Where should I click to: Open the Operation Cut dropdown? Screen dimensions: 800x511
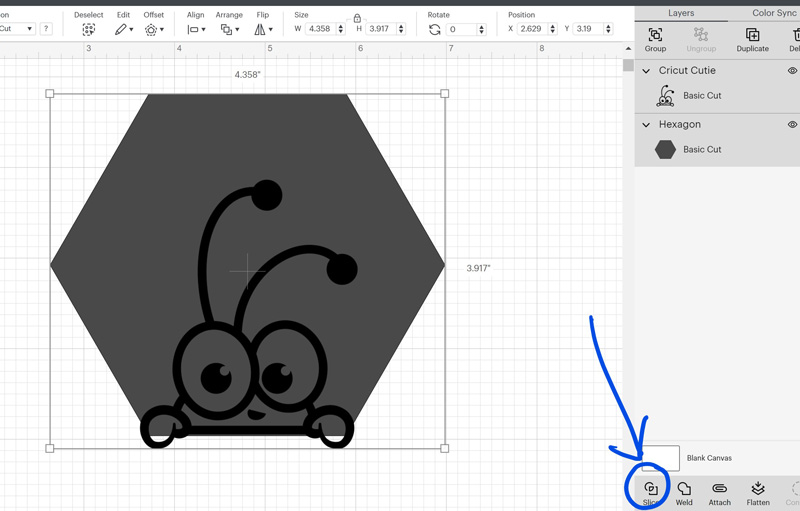click(x=17, y=29)
